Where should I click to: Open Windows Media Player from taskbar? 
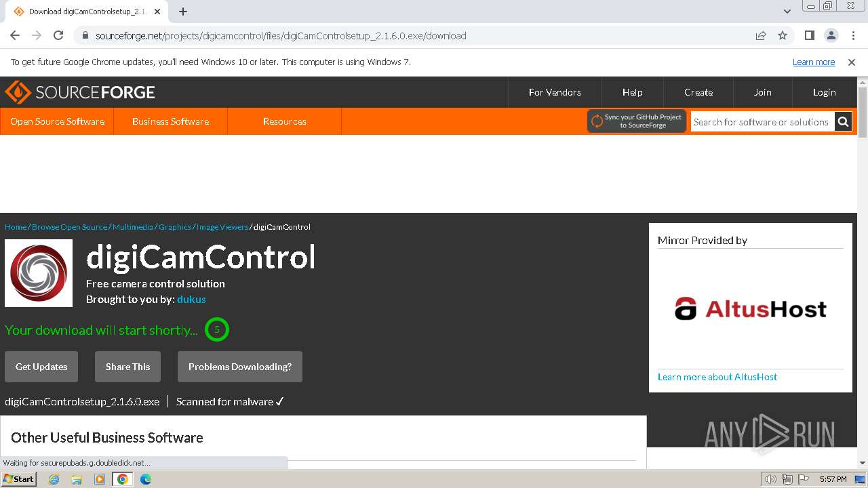click(x=100, y=479)
